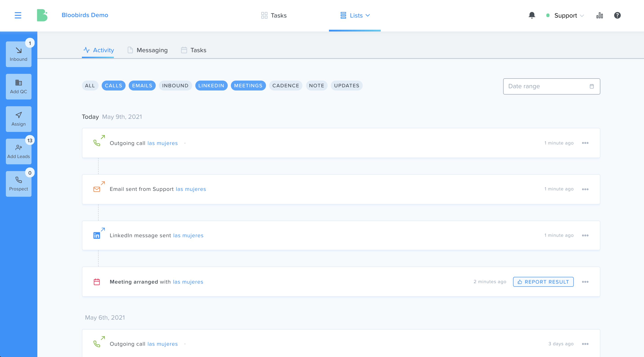Image resolution: width=644 pixels, height=357 pixels.
Task: Click the Add Leads sidebar button
Action: [x=18, y=151]
